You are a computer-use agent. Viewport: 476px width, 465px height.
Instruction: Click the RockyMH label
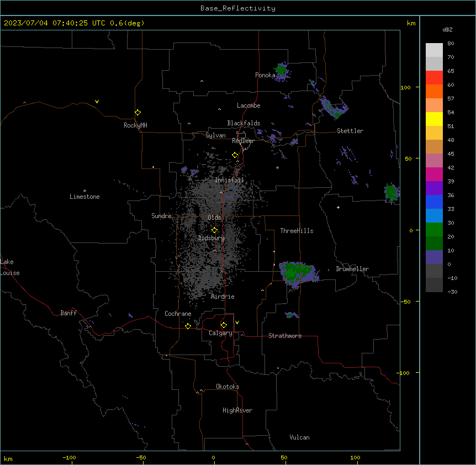tap(135, 125)
